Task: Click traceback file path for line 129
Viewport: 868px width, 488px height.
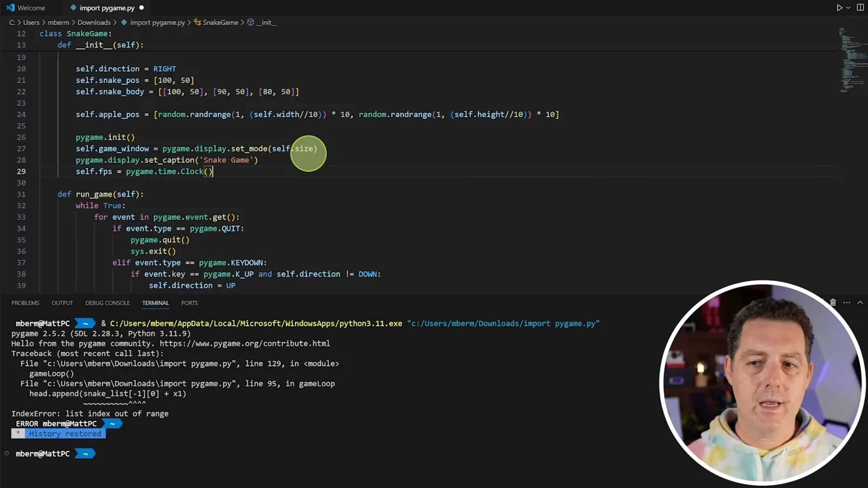Action: (141, 363)
